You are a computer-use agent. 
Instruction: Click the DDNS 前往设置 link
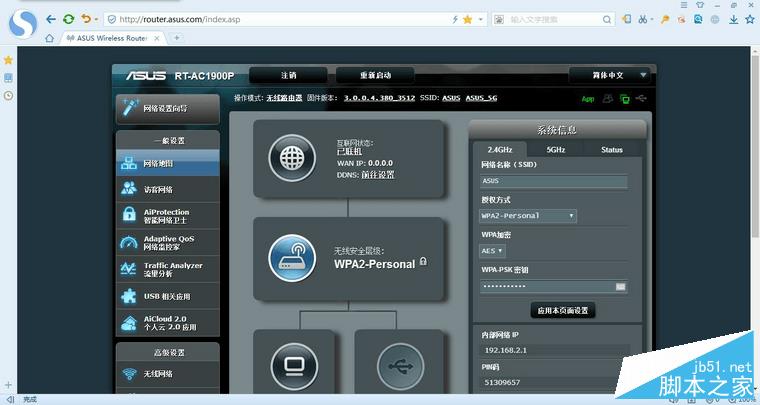[x=378, y=174]
